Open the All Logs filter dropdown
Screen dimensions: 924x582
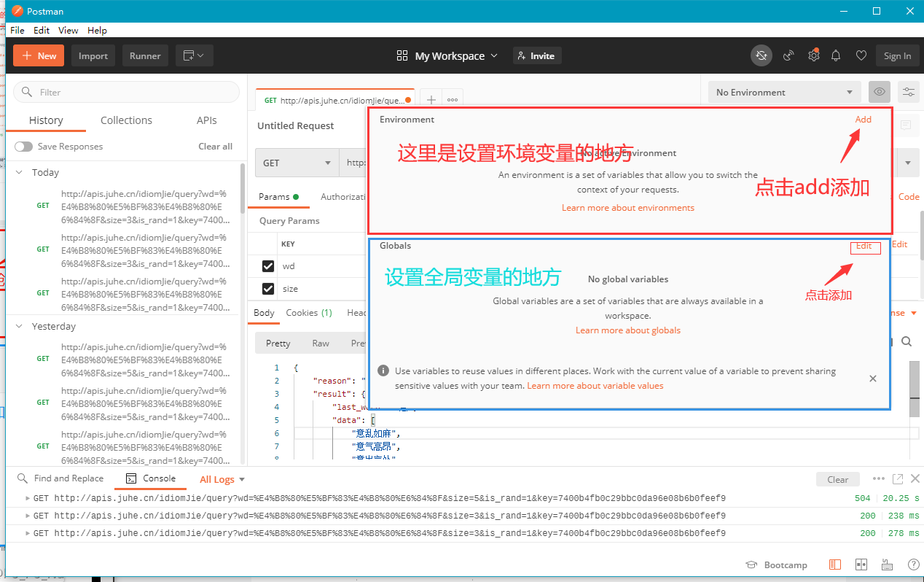222,479
